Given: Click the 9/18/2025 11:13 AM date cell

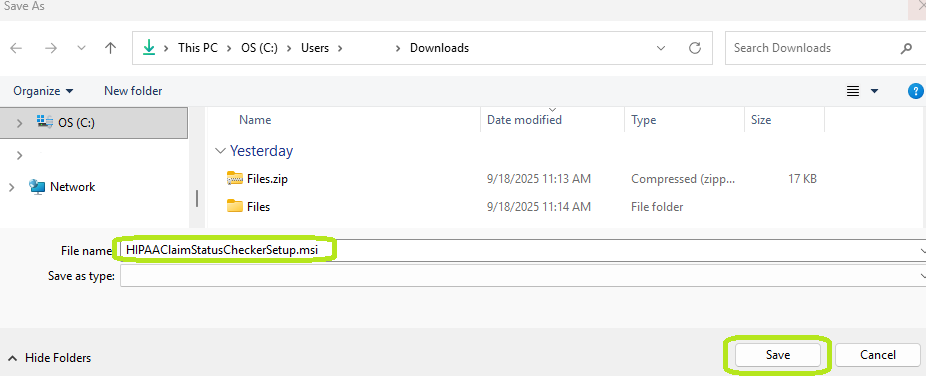Looking at the screenshot, I should (x=539, y=179).
